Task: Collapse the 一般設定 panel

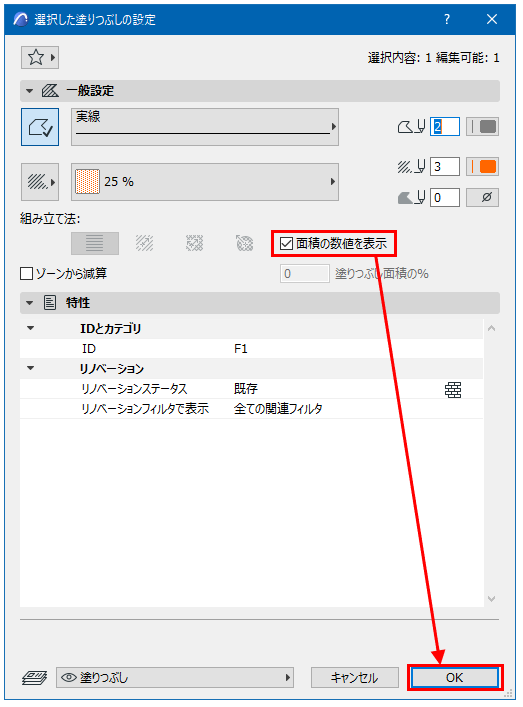Action: point(30,91)
